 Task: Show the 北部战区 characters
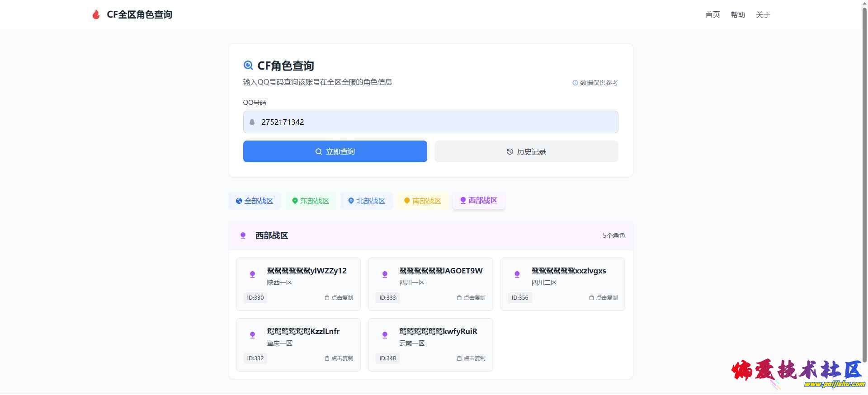pos(367,201)
